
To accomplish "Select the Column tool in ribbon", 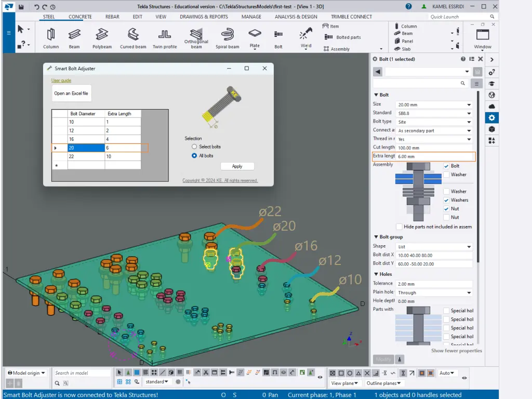I will click(51, 38).
